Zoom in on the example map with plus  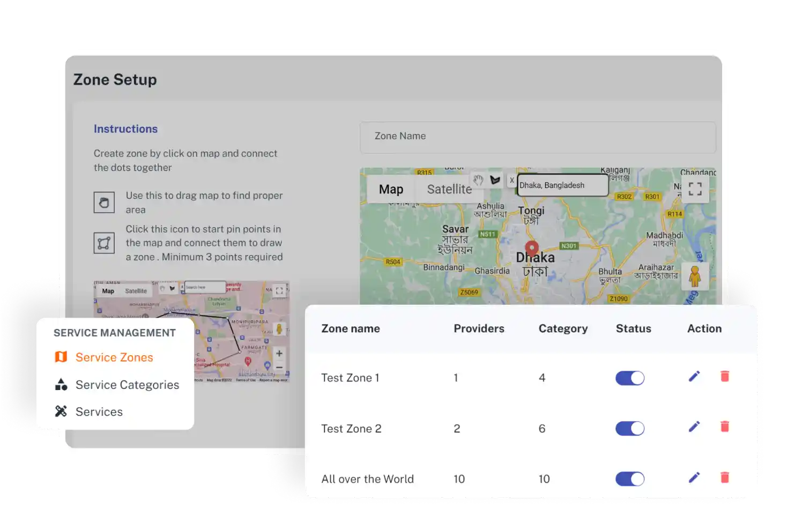(279, 354)
